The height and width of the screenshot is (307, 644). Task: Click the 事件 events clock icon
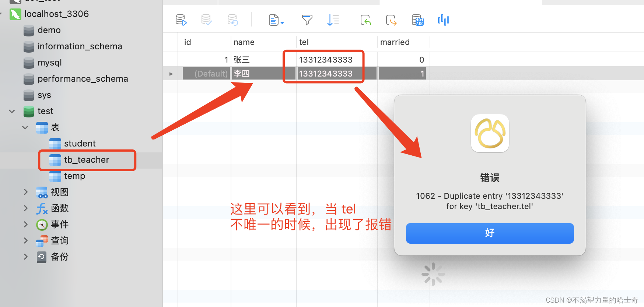[x=42, y=225]
